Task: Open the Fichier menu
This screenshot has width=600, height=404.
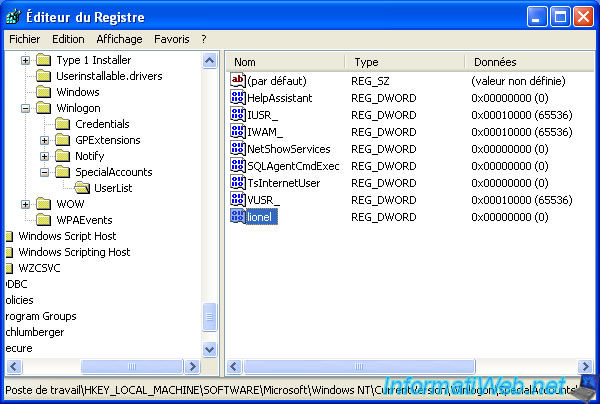Action: tap(24, 39)
